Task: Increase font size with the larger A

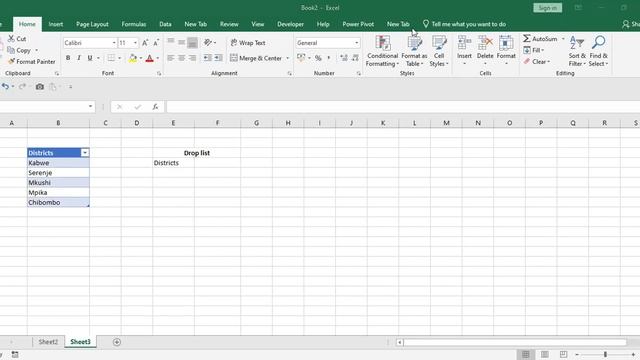Action: pos(145,43)
